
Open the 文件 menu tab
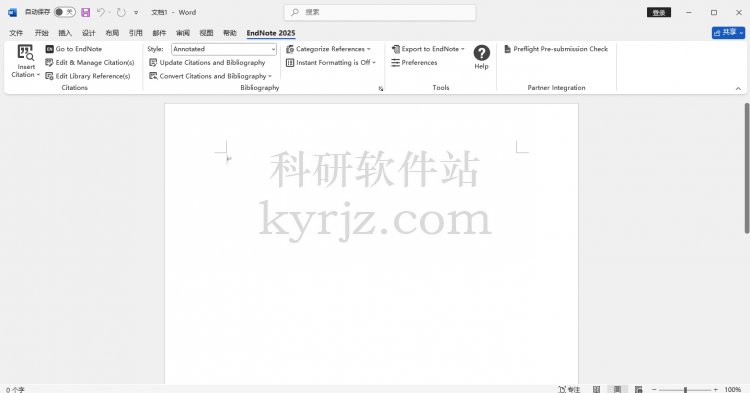click(16, 33)
